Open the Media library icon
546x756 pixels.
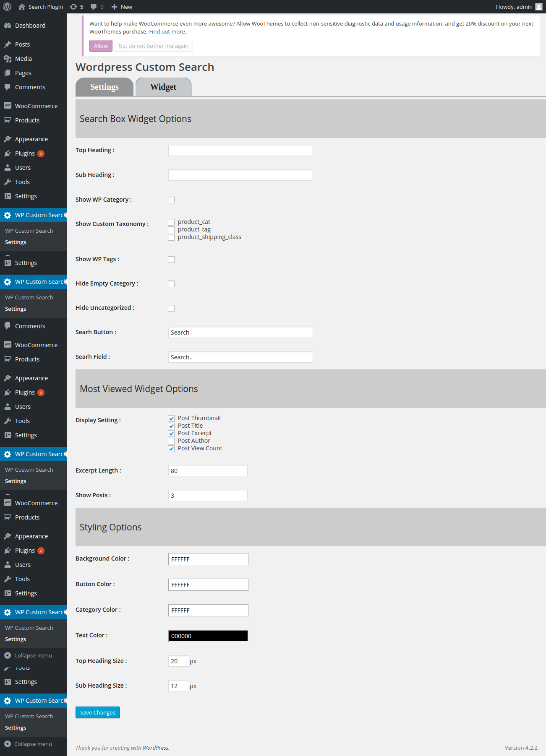pyautogui.click(x=8, y=59)
